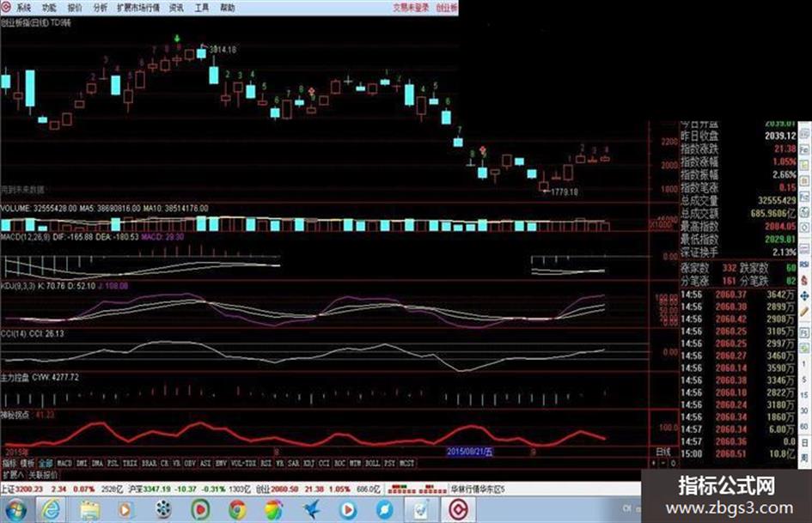Click the blue four-arrow move icon
Viewport: 812px width, 523px height.
pos(804,296)
